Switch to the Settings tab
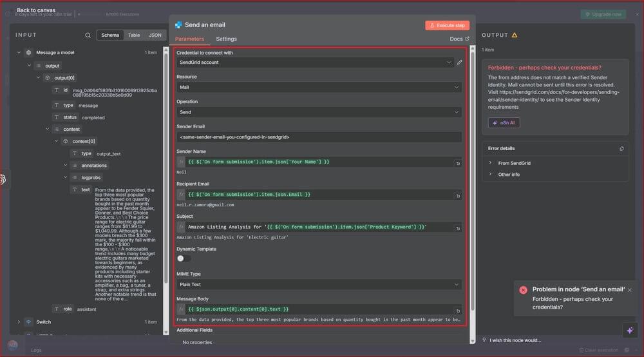The image size is (644, 357). tap(226, 39)
